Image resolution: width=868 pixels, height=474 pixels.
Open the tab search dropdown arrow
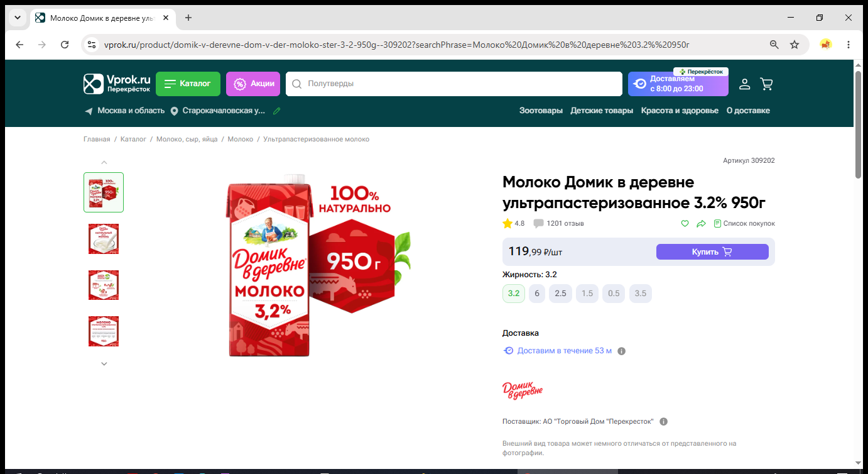18,18
